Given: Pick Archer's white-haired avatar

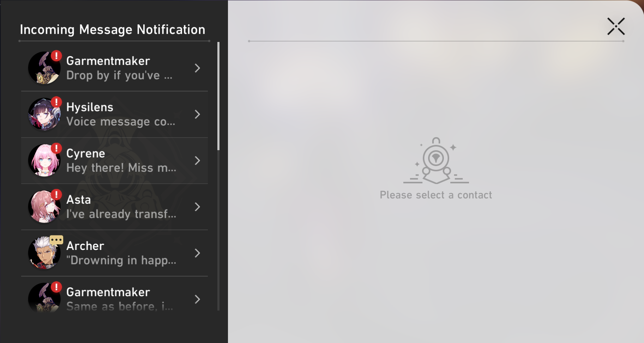Looking at the screenshot, I should (x=44, y=253).
